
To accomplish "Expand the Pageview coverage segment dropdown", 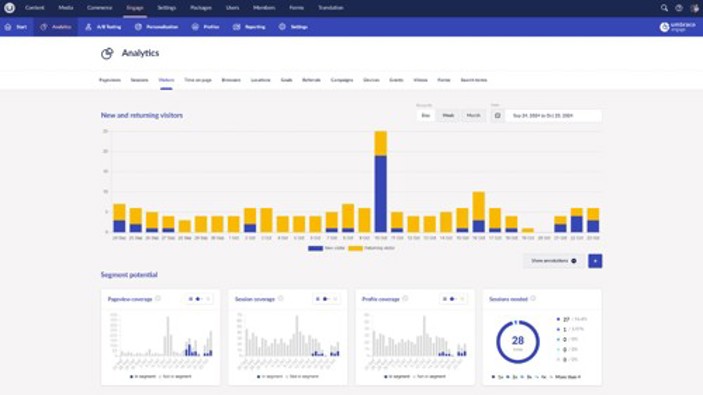I will (x=199, y=299).
